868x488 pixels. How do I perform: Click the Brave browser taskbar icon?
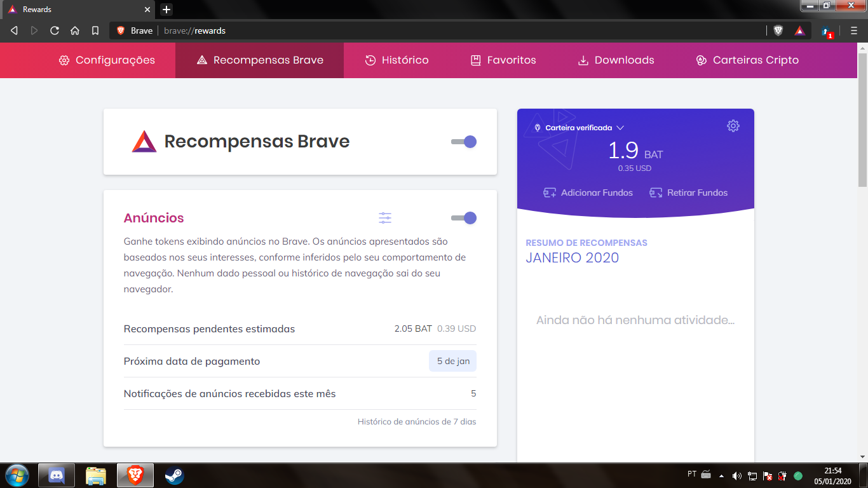(x=135, y=475)
